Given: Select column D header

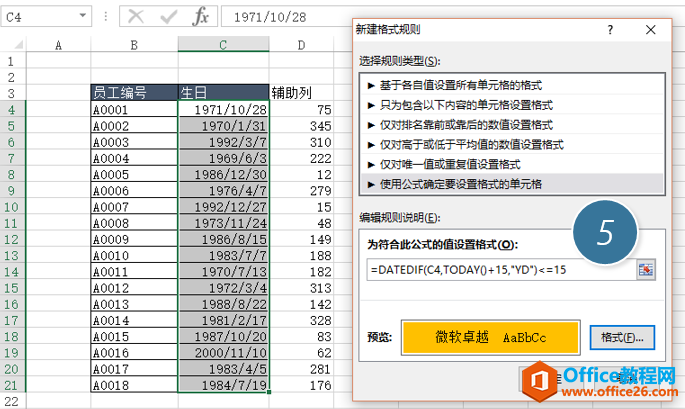Looking at the screenshot, I should [301, 45].
